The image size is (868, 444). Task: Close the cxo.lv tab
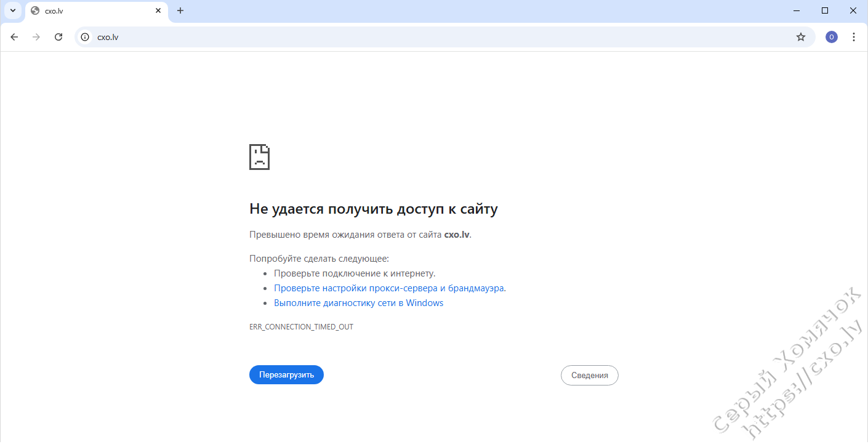coord(158,10)
